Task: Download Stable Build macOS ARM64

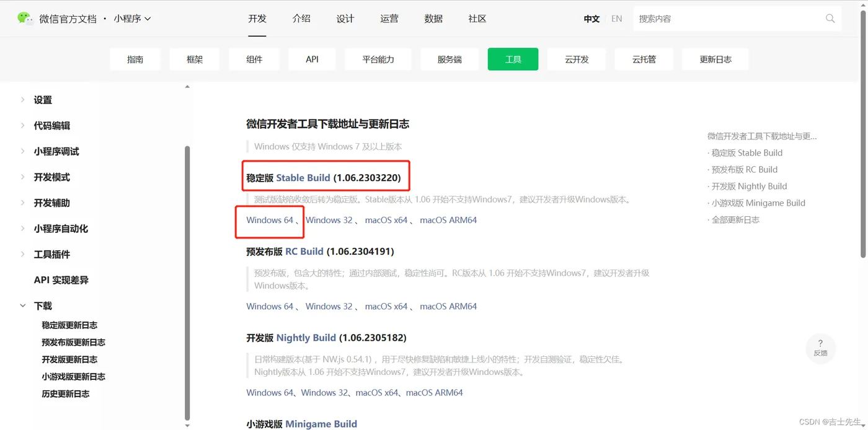Action: point(448,220)
